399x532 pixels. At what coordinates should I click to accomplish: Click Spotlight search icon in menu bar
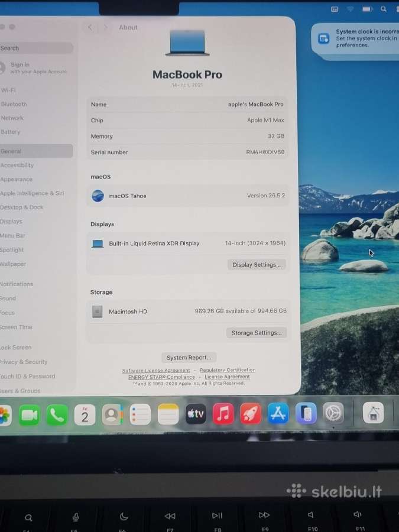[x=384, y=9]
